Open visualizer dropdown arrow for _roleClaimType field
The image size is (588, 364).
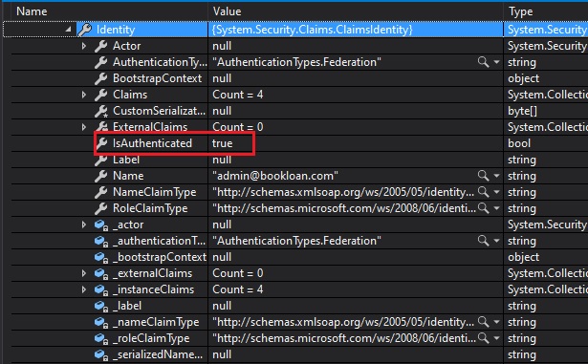point(496,338)
